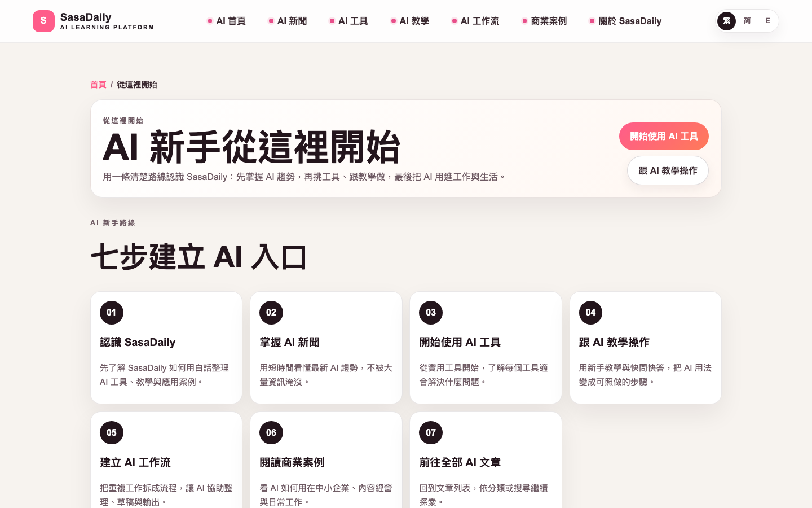This screenshot has width=812, height=508.
Task: Open the 前往全部 AI 文章 card title
Action: point(460,463)
